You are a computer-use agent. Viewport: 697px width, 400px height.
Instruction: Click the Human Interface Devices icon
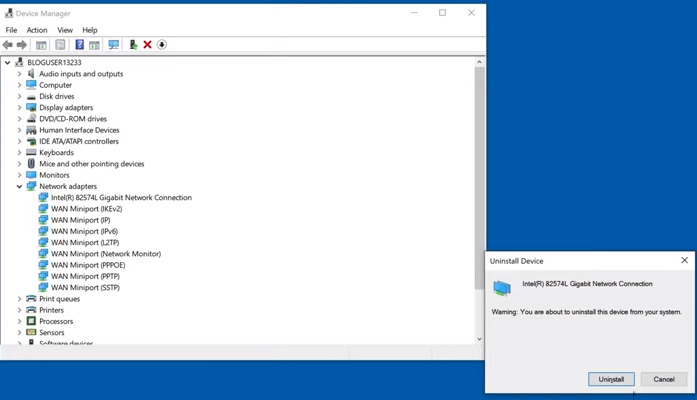coord(31,130)
